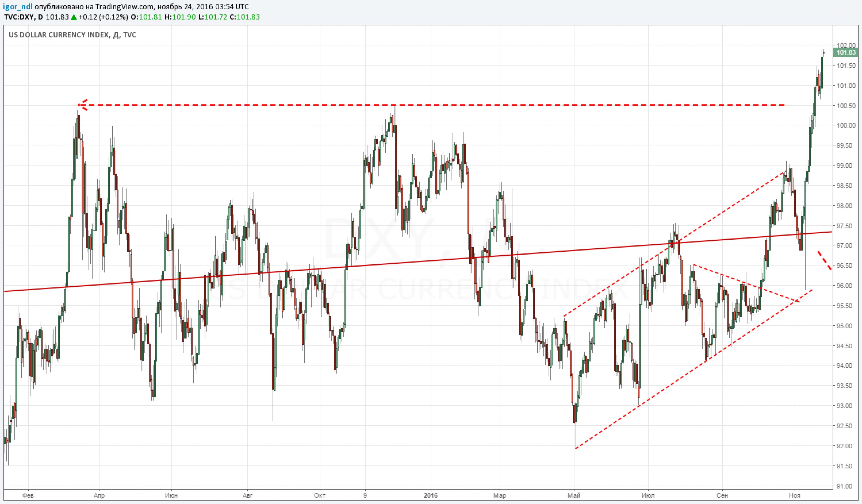Click the Май date axis label
Image resolution: width=862 pixels, height=504 pixels.
[574, 495]
